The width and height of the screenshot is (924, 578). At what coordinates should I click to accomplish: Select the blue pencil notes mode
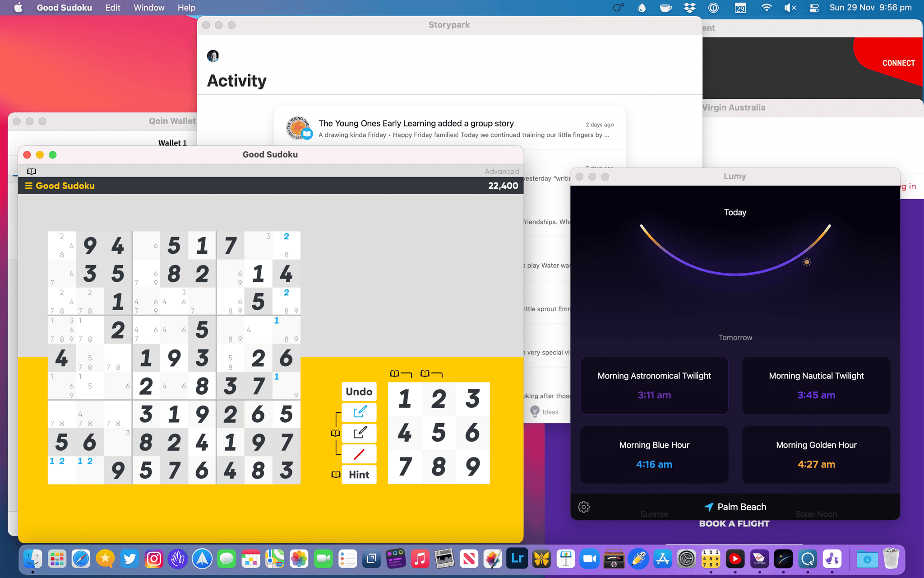coord(359,412)
